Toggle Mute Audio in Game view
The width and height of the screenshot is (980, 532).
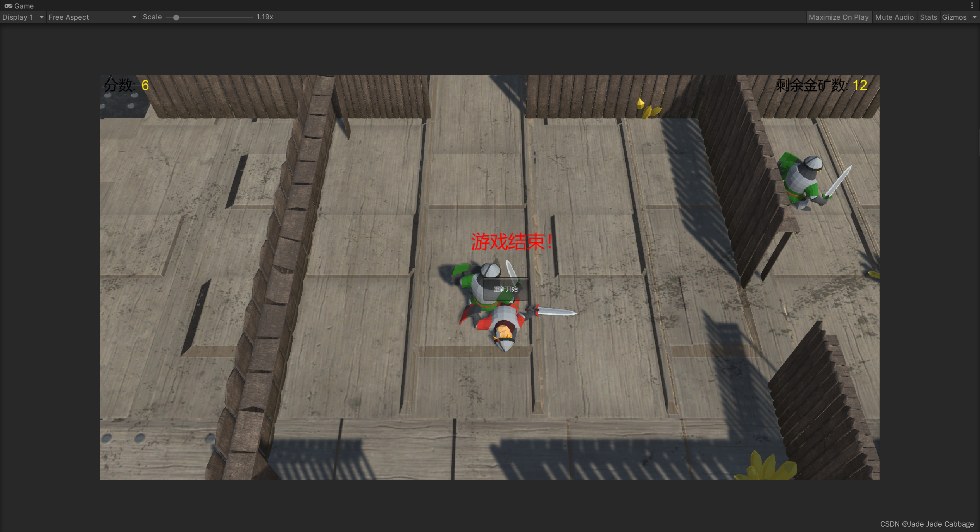coord(894,17)
